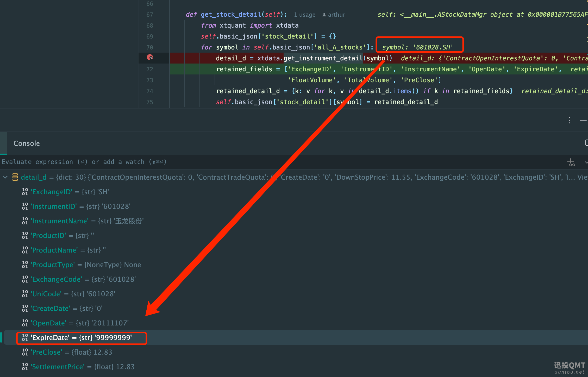Click the value type icon beside 'InstrumentID'
The height and width of the screenshot is (377, 588).
[25, 206]
